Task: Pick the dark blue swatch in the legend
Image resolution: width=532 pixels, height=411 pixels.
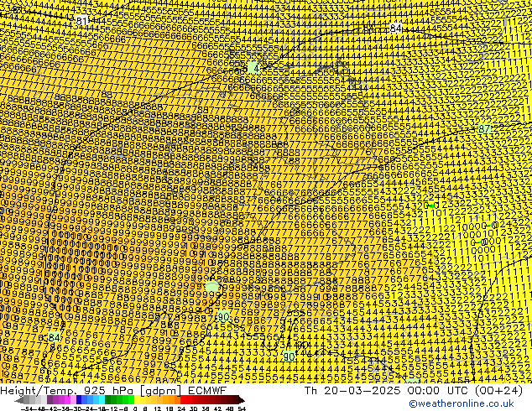Action: (x=79, y=400)
